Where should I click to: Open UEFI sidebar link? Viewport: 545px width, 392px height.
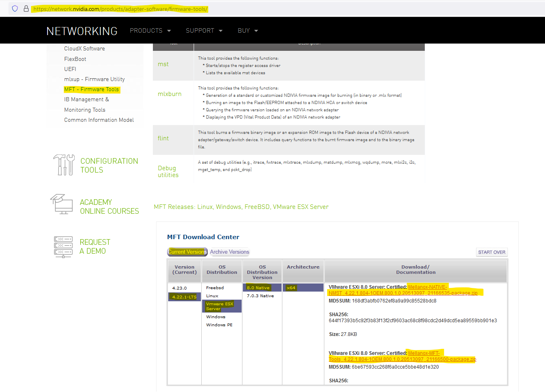70,69
